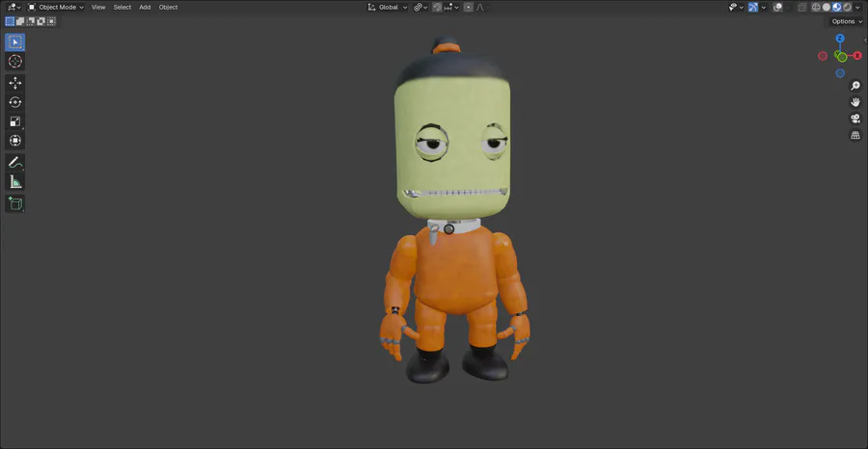Click the blue Z axis gizmo handle
This screenshot has height=449, width=868.
(x=840, y=39)
